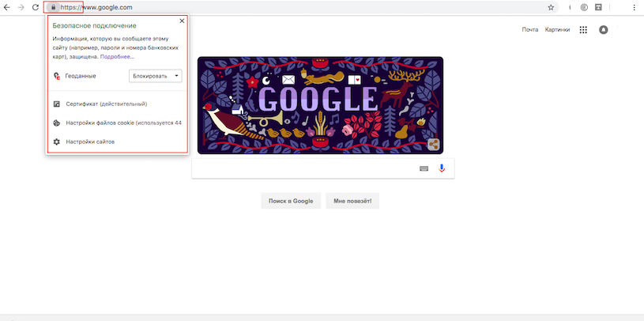Screen dimensions: 644x321
Task: Start voice search with the microphone icon
Action: coord(442,168)
